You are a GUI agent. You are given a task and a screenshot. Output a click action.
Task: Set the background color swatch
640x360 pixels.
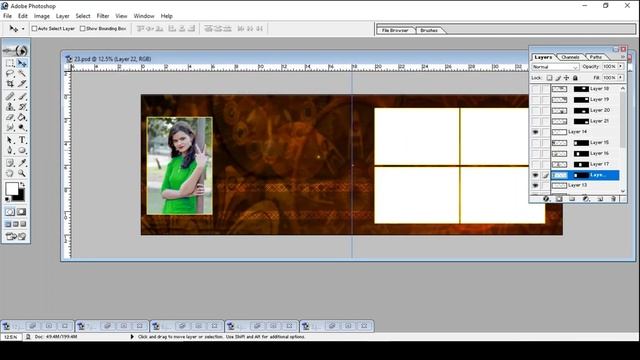tap(21, 196)
